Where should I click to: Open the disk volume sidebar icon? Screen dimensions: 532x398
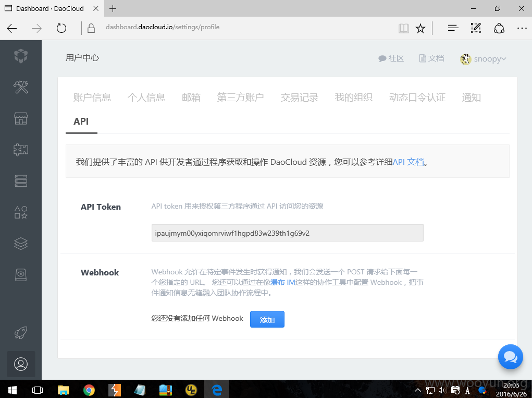point(21,275)
